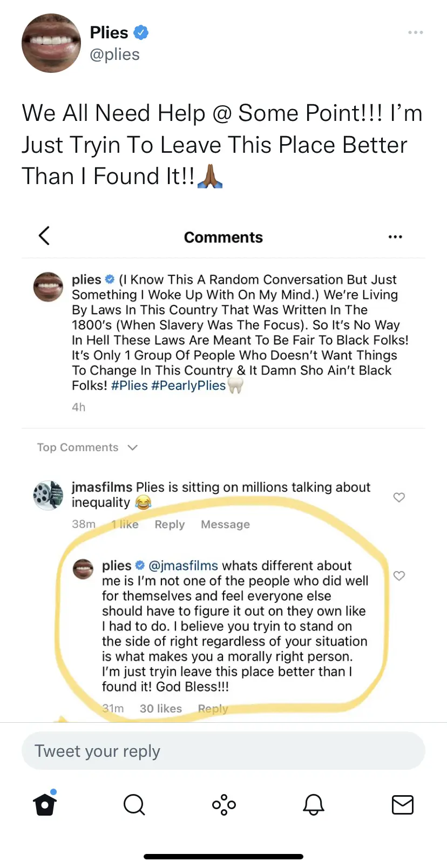Open the Notifications bell tab
Image resolution: width=447 pixels, height=868 pixels.
click(313, 805)
